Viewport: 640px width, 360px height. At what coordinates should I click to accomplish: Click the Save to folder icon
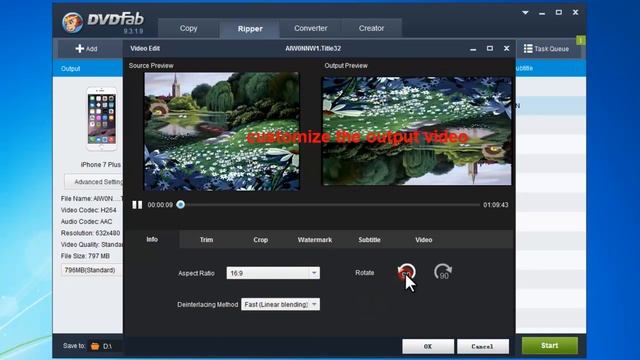tap(95, 346)
